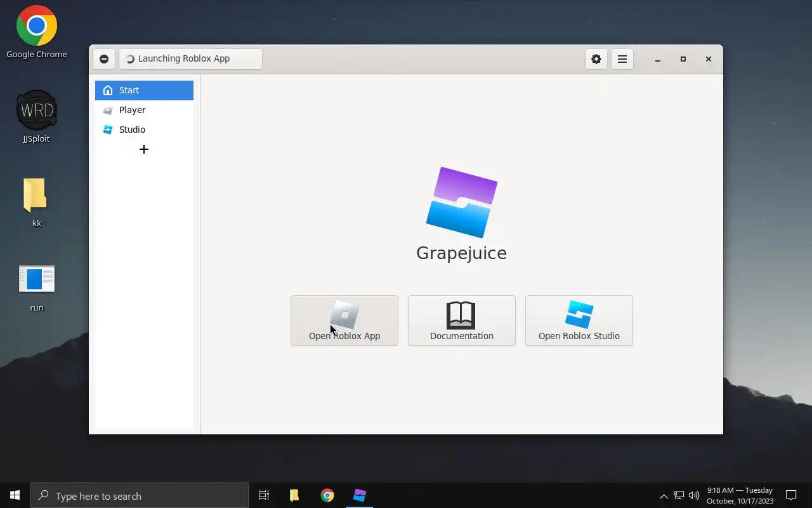Image resolution: width=812 pixels, height=508 pixels.
Task: Close the Grapejuice window
Action: 709,59
